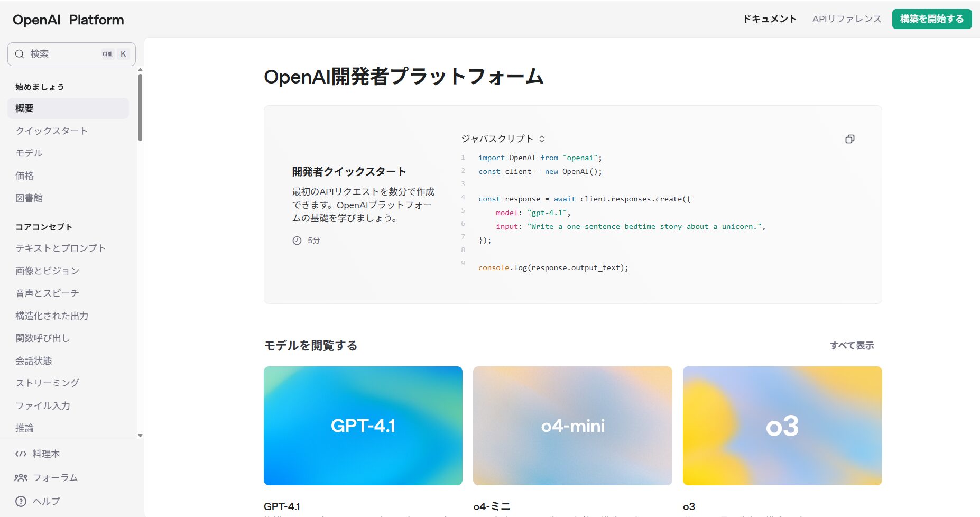Click the clock icon beside 5分

click(297, 241)
